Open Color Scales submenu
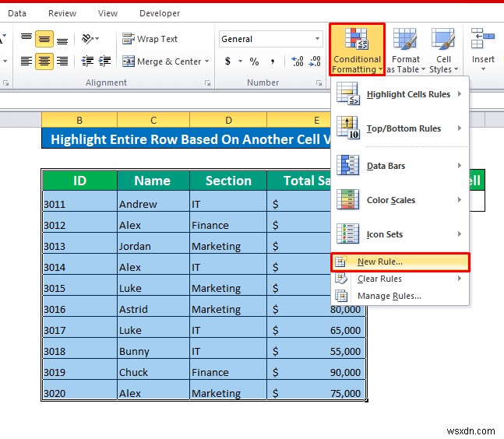 [x=400, y=200]
